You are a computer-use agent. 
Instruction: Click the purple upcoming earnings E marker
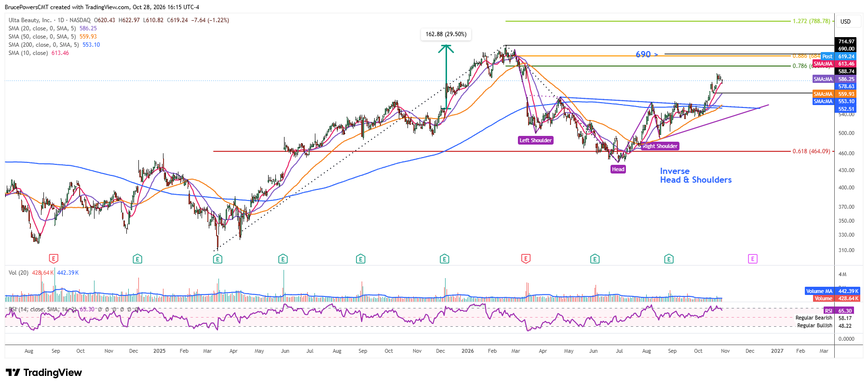753,259
